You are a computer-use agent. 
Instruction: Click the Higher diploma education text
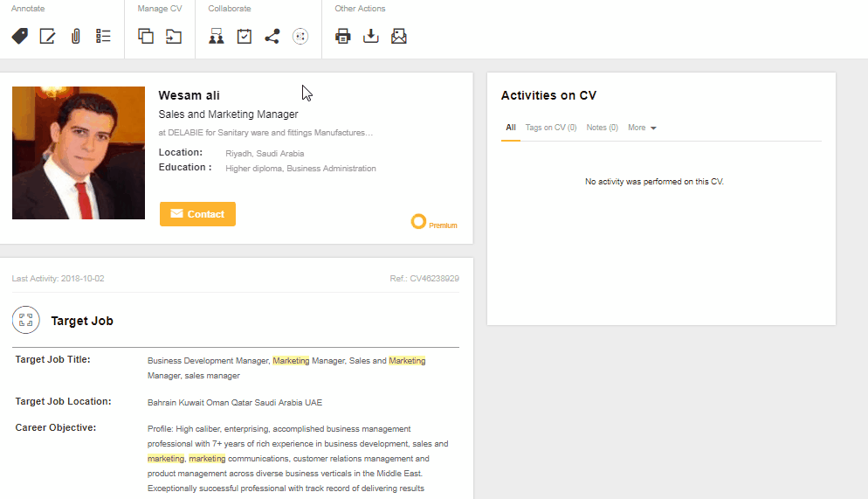300,169
